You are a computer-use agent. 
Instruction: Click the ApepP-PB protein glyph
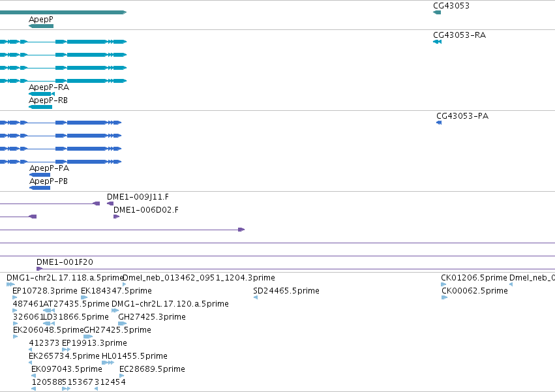40,188
